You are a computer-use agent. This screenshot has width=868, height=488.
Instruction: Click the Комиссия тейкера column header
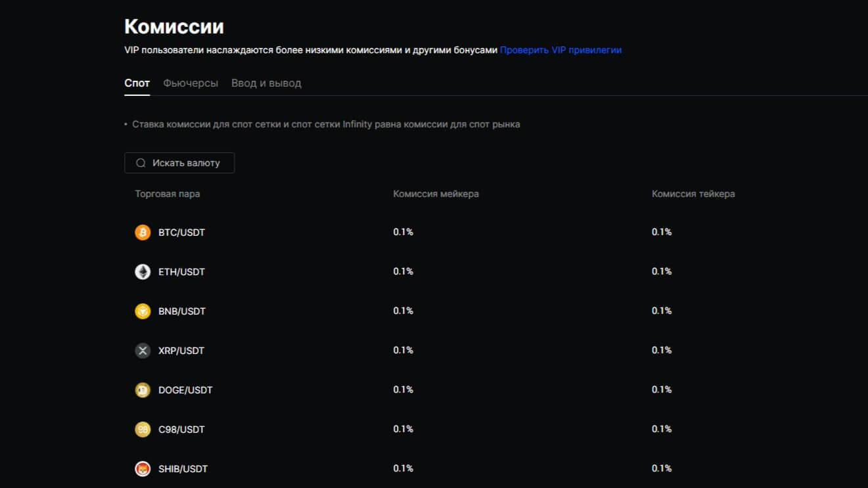(x=693, y=194)
